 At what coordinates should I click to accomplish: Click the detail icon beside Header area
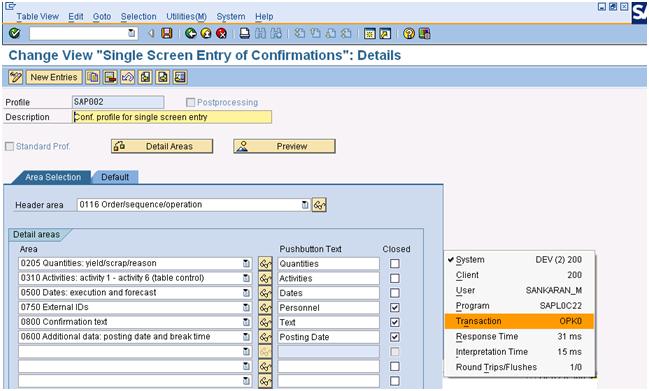click(319, 204)
